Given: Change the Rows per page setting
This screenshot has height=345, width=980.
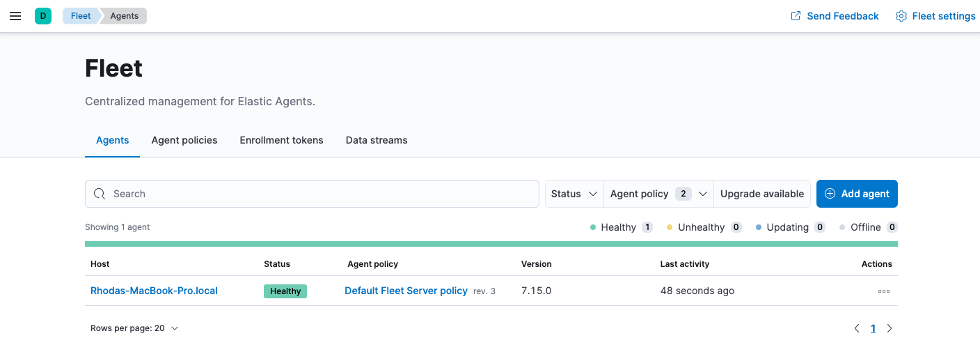Looking at the screenshot, I should [134, 328].
